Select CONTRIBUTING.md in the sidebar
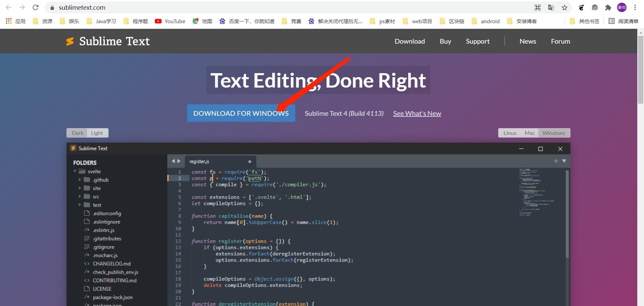644x306 pixels. [x=115, y=280]
